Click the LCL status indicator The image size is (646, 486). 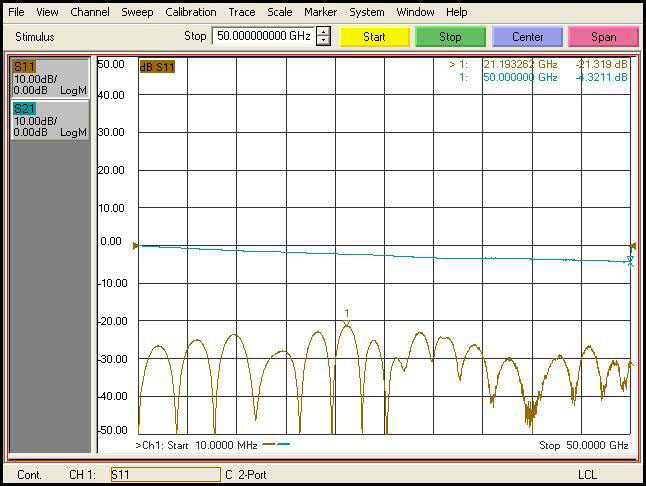point(587,475)
